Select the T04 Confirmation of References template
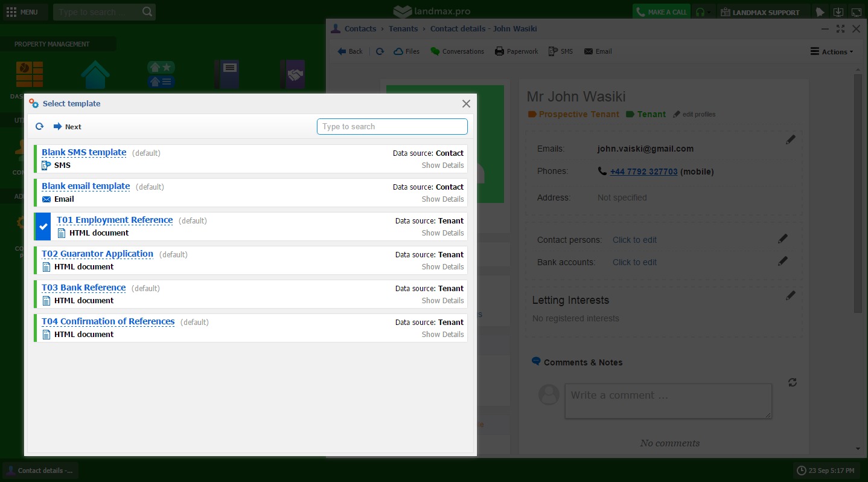The width and height of the screenshot is (868, 482). pos(108,322)
